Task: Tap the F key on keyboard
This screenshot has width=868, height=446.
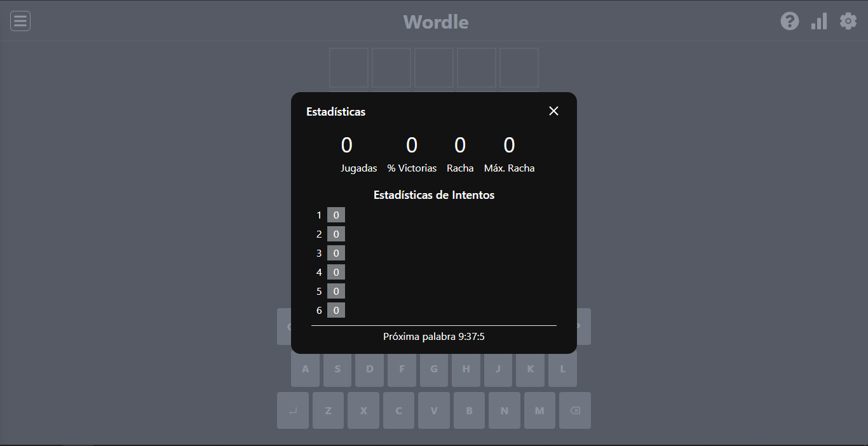Action: pos(402,368)
